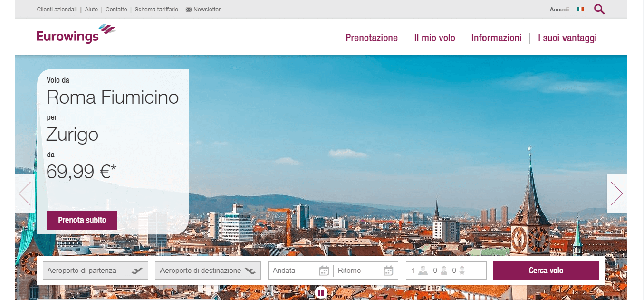The image size is (644, 300).
Task: Click the Italian flag language icon
Action: (x=580, y=9)
